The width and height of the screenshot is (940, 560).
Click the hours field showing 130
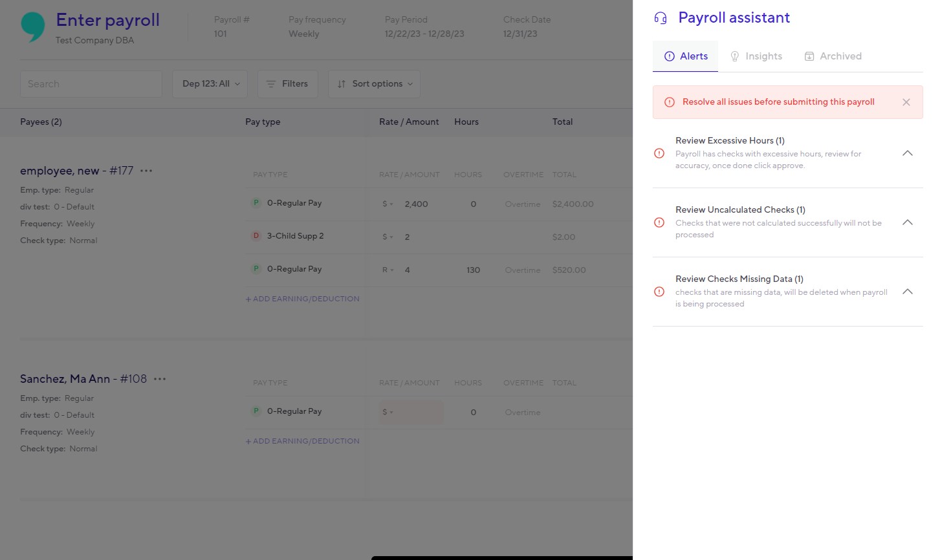474,270
